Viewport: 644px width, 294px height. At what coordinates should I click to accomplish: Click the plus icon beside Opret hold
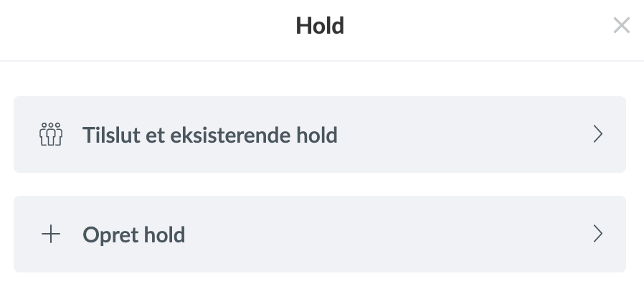(x=51, y=234)
